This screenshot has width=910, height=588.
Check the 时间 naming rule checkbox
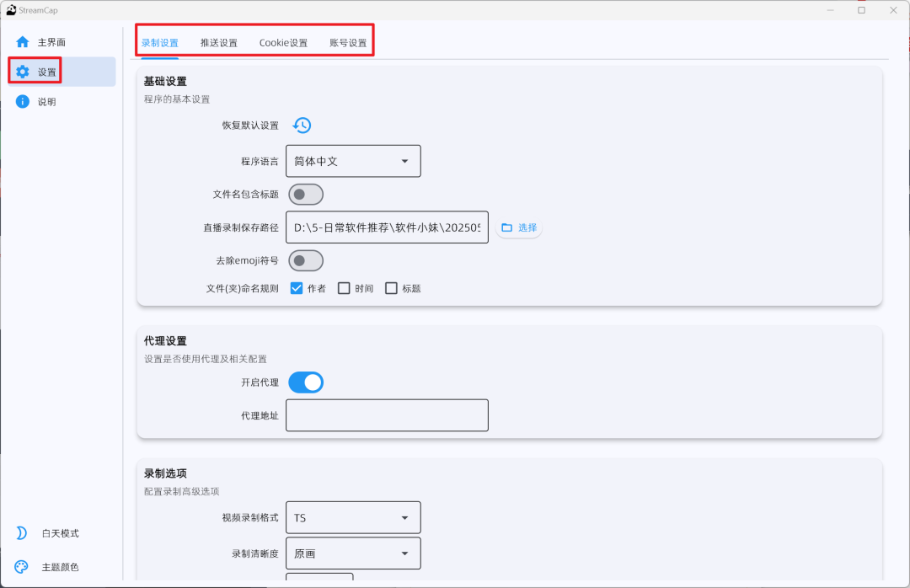344,288
